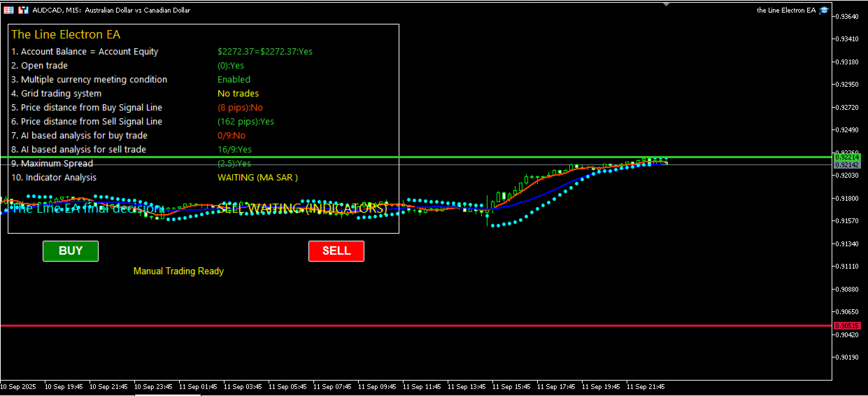Click the '11 Sep 15:45' time axis label
868x396 pixels.
pyautogui.click(x=511, y=386)
